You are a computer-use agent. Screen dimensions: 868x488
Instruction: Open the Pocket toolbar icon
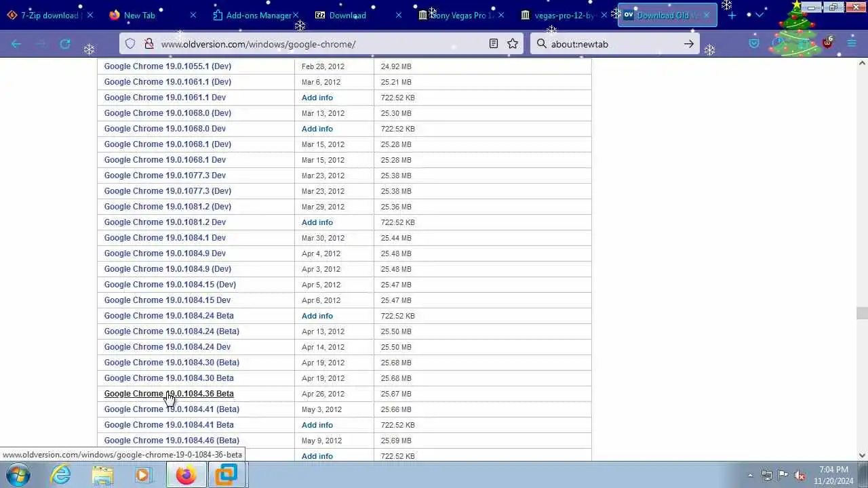754,44
